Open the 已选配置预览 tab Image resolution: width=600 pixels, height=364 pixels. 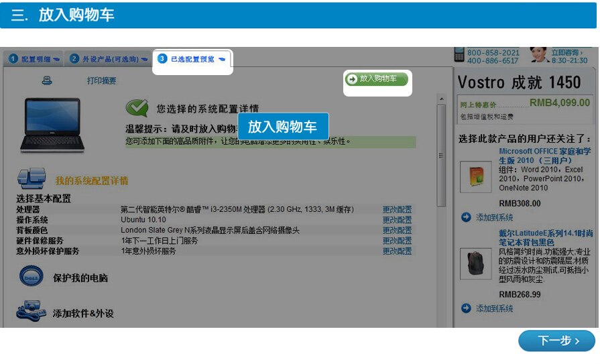click(192, 60)
